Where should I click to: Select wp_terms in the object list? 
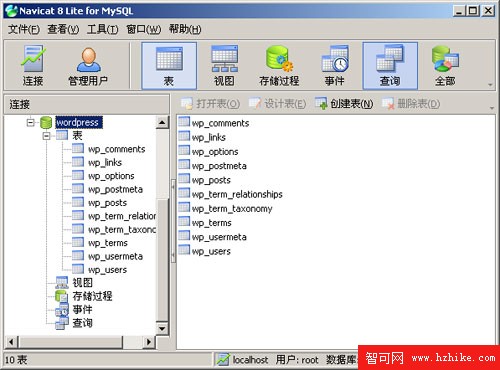pyautogui.click(x=211, y=223)
